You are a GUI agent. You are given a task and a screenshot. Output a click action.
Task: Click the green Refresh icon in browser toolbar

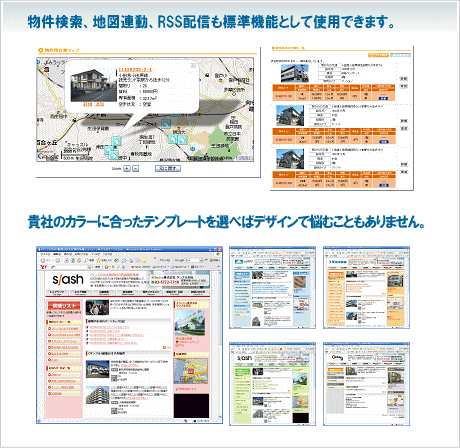pyautogui.click(x=73, y=260)
